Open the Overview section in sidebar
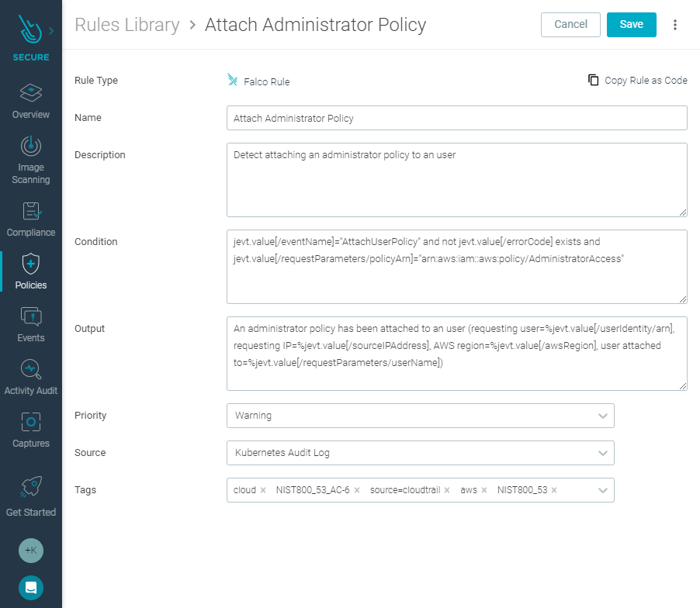 coord(31,102)
